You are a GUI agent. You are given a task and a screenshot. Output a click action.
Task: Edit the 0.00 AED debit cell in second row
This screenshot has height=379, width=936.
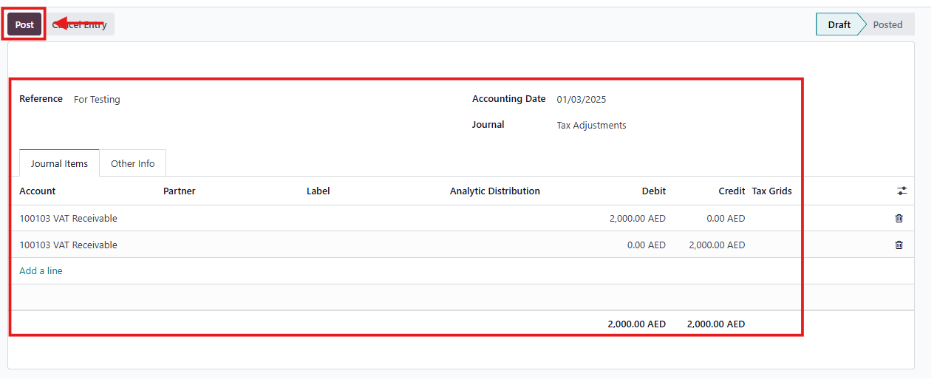pos(646,245)
